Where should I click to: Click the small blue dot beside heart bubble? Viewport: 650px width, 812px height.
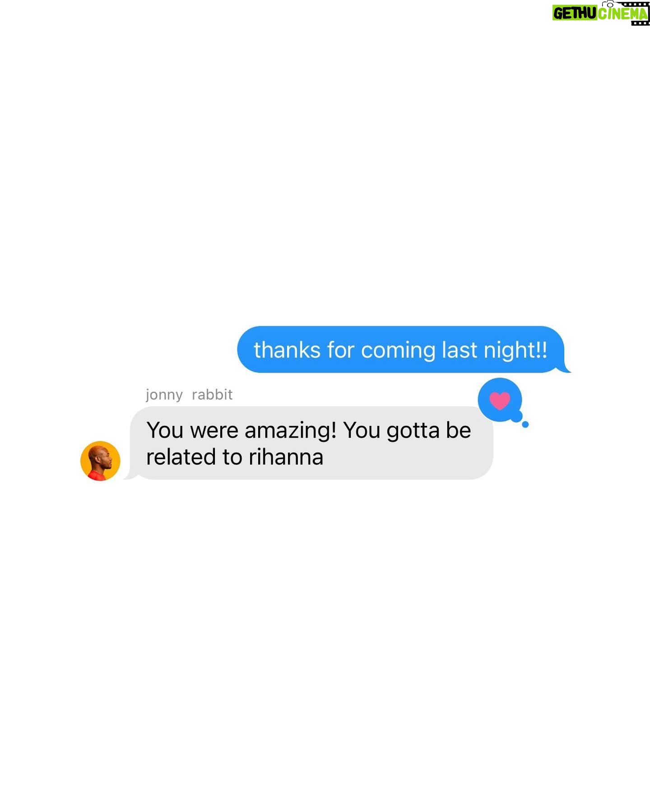tap(525, 424)
